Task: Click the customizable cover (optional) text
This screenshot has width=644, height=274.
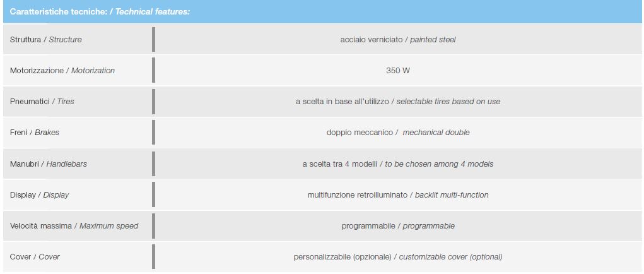Action: [x=450, y=257]
